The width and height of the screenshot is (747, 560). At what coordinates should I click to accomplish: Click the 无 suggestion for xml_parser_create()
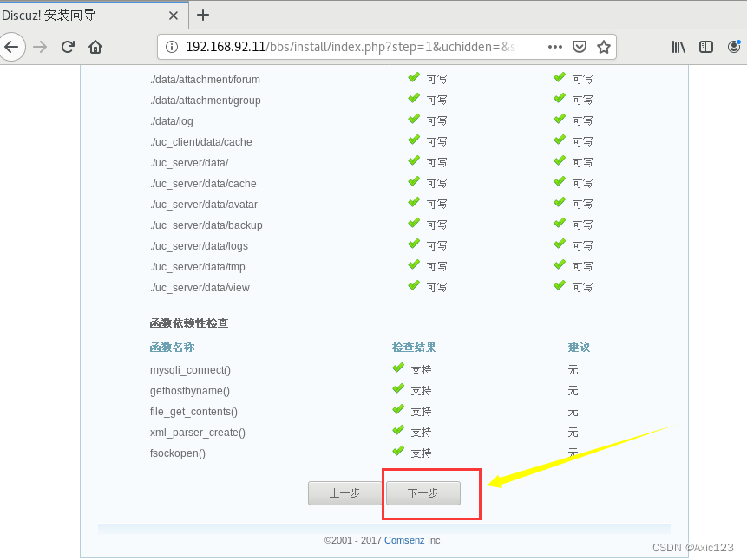[573, 433]
